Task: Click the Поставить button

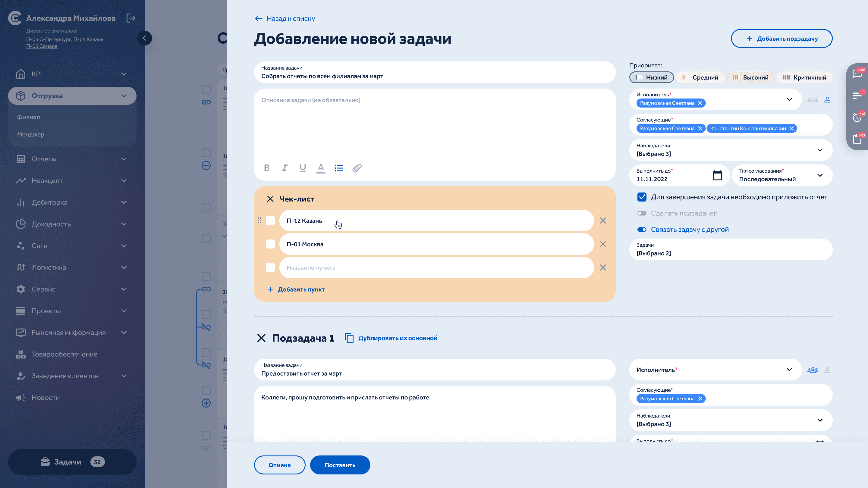Action: (x=340, y=465)
